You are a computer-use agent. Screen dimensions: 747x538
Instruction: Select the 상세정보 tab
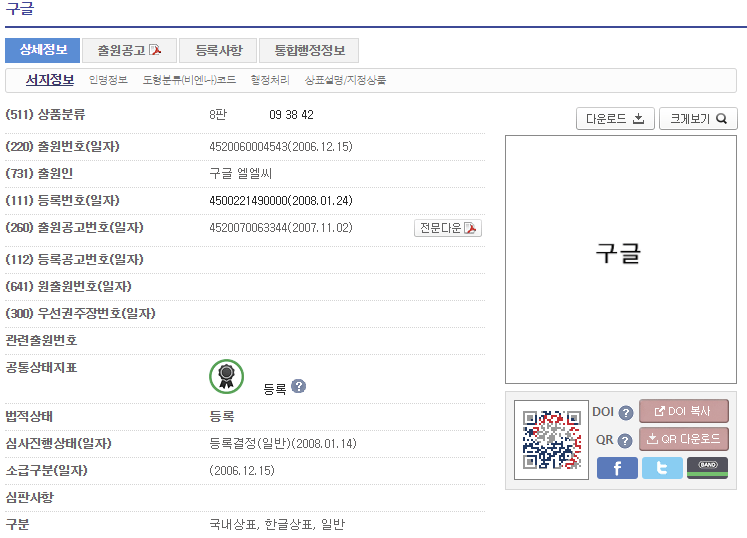pos(43,50)
